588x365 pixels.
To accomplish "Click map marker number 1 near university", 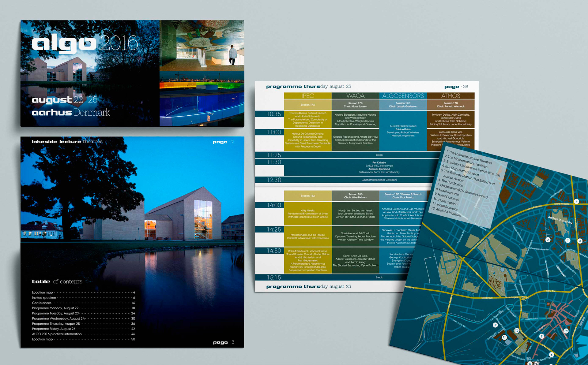I will click(567, 240).
